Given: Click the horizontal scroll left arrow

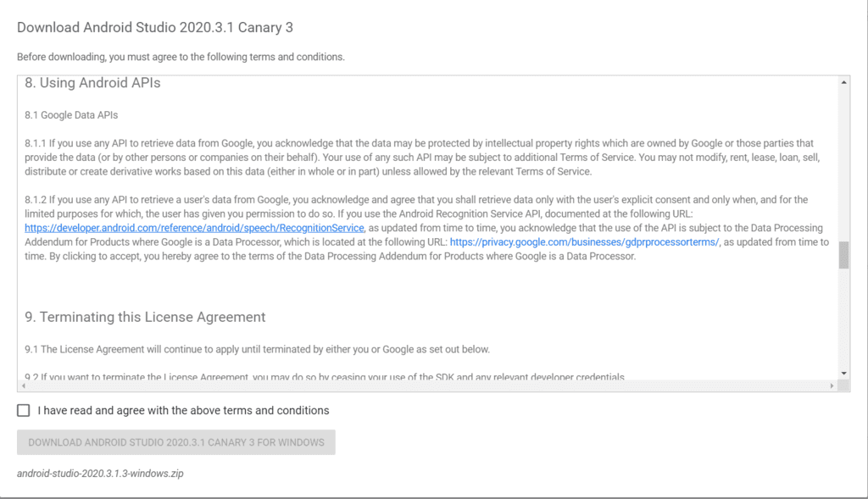Looking at the screenshot, I should pos(23,385).
